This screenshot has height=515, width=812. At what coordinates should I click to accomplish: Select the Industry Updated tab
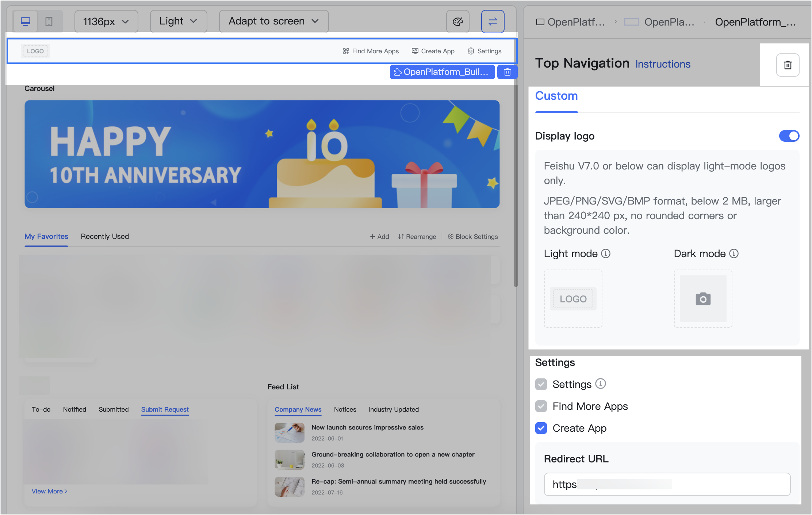tap(394, 409)
